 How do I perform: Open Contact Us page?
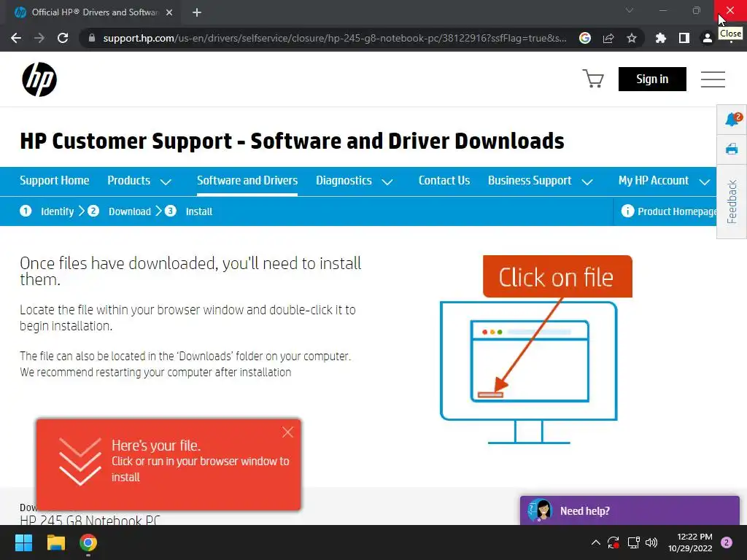click(444, 181)
